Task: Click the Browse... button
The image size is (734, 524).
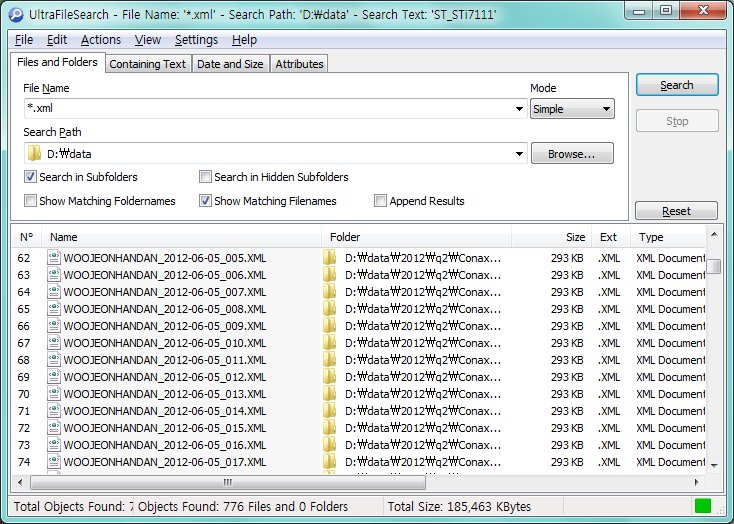Action: pos(572,154)
